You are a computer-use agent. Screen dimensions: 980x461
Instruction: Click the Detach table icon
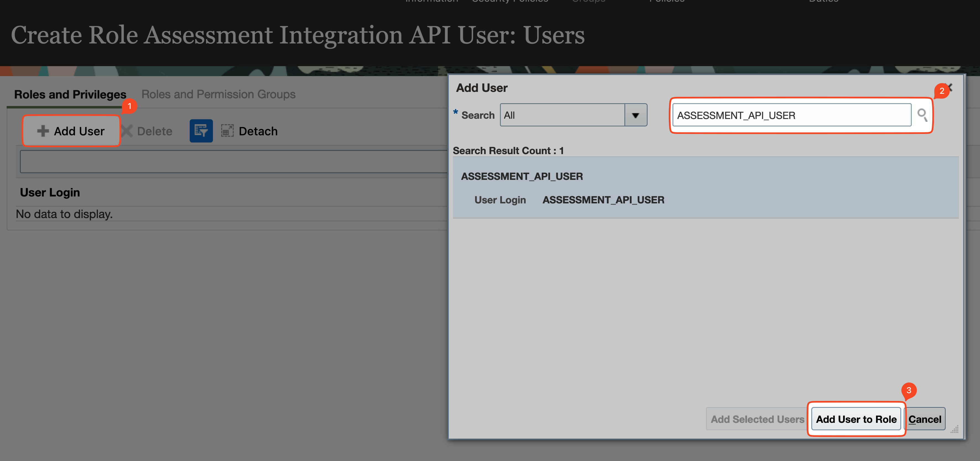click(x=227, y=131)
